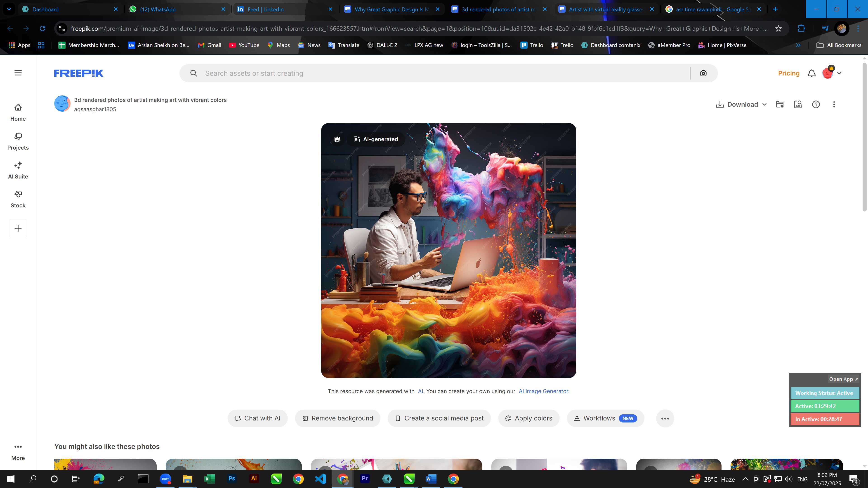Open the YouTube bookmark
This screenshot has width=868, height=488.
244,45
